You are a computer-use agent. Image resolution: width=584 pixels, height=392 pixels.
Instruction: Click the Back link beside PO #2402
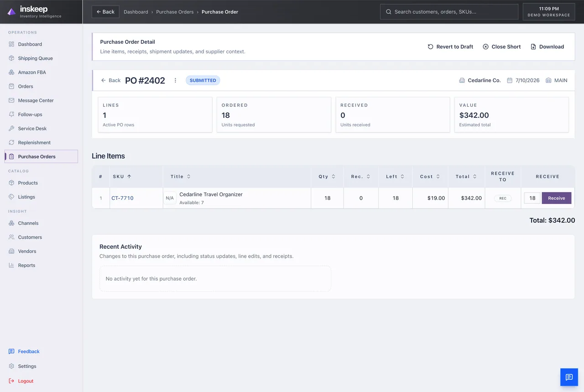(x=111, y=80)
